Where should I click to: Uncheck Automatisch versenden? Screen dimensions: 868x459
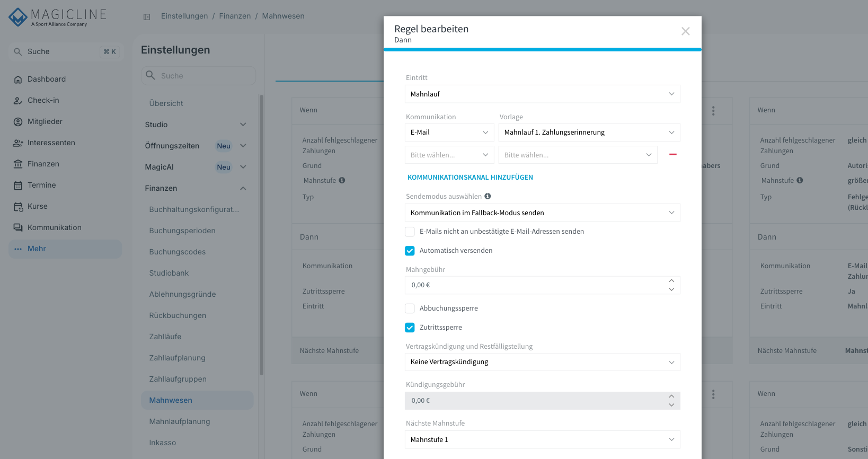coord(410,251)
